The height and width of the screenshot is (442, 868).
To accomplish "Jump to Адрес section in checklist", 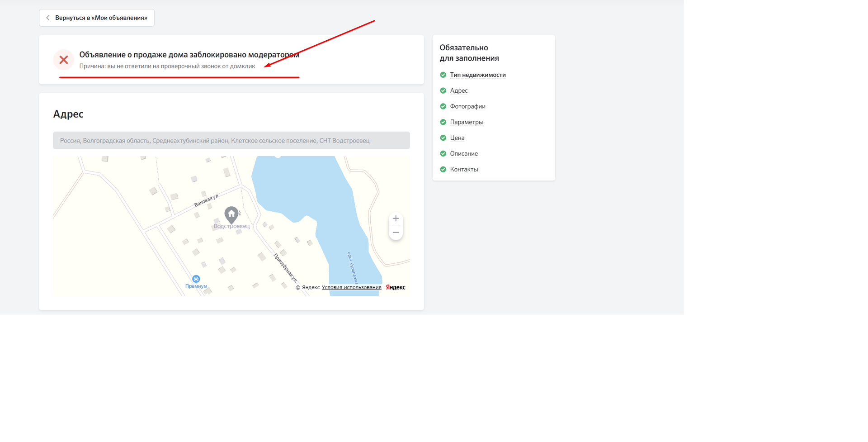I will coord(459,90).
